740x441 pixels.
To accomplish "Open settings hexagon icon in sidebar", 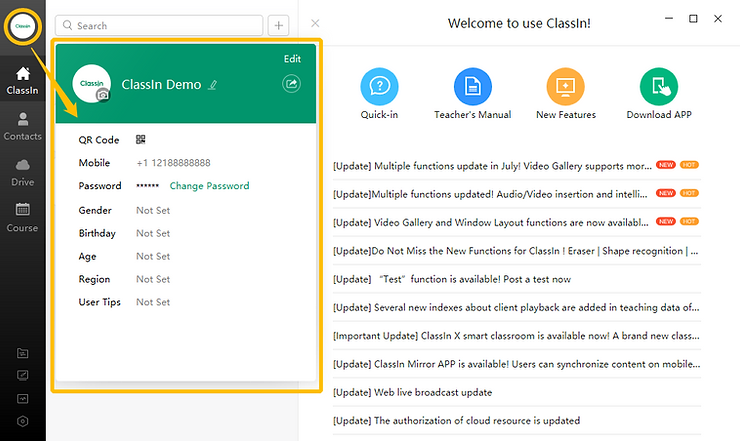I will (22, 422).
